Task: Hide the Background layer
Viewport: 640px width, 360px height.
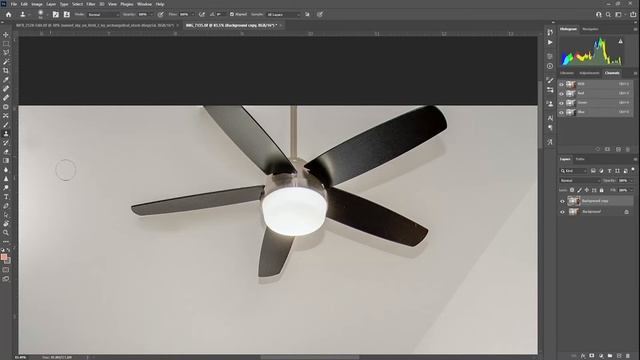Action: [562, 212]
